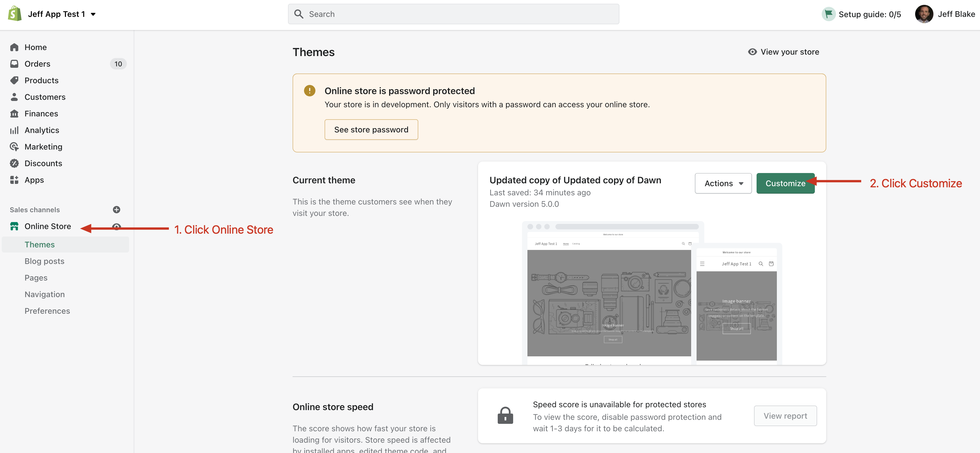Click the Marketing target icon
The image size is (980, 453).
pyautogui.click(x=15, y=146)
